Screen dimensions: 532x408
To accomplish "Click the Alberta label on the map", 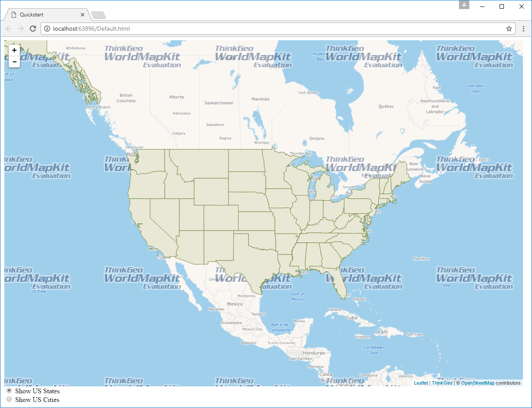I will pyautogui.click(x=176, y=97).
